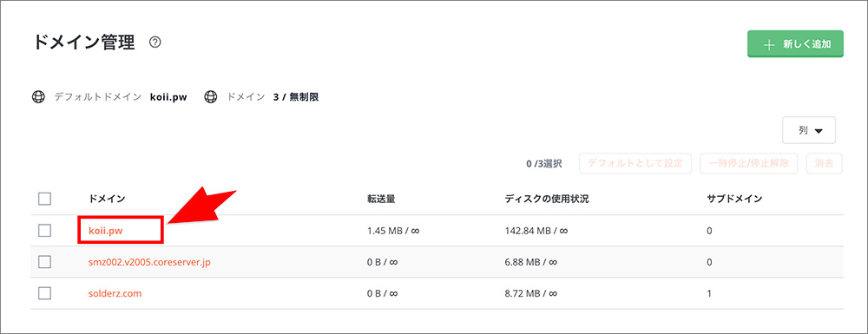The image size is (868, 334).
Task: Open the koii.pw domain link
Action: click(106, 231)
